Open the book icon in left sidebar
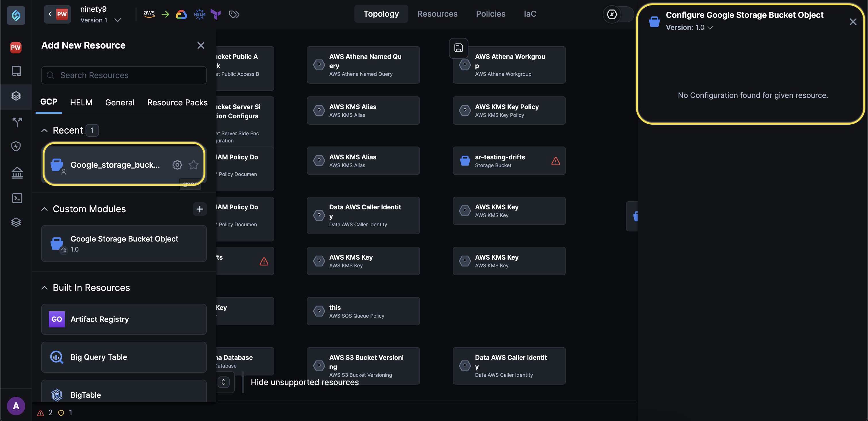868x421 pixels. [16, 71]
